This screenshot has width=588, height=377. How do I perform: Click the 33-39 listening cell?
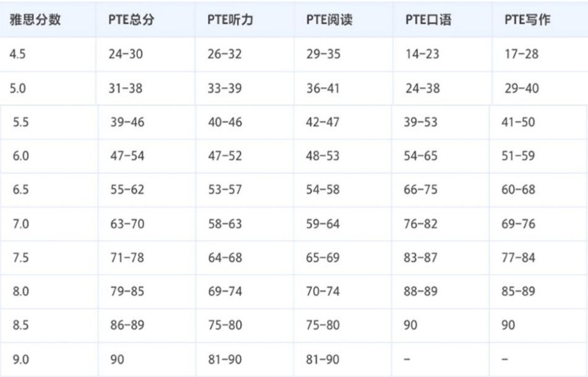coord(225,88)
